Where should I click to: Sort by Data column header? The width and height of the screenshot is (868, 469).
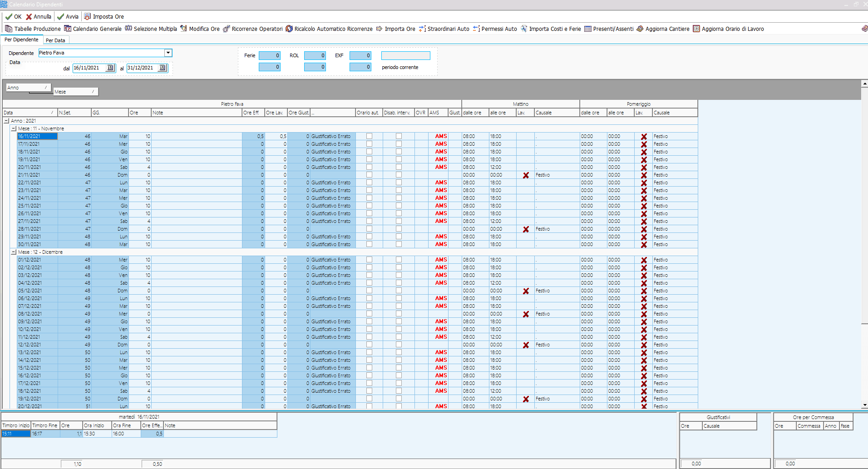click(x=30, y=113)
